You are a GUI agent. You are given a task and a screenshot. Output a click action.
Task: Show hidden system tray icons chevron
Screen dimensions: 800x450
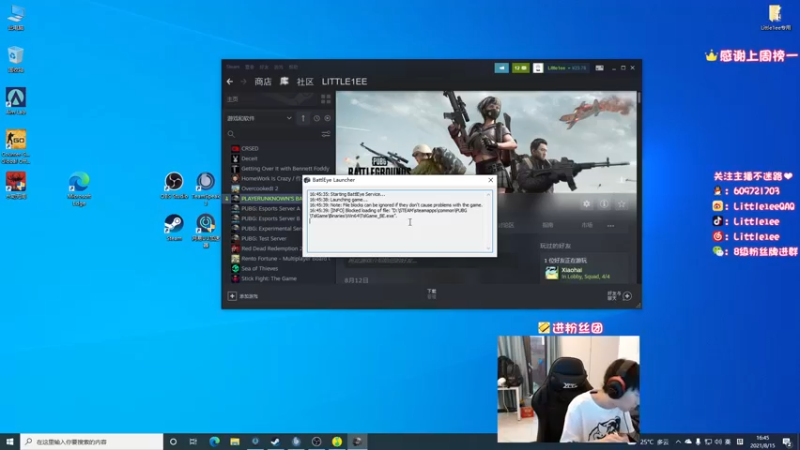click(x=678, y=442)
